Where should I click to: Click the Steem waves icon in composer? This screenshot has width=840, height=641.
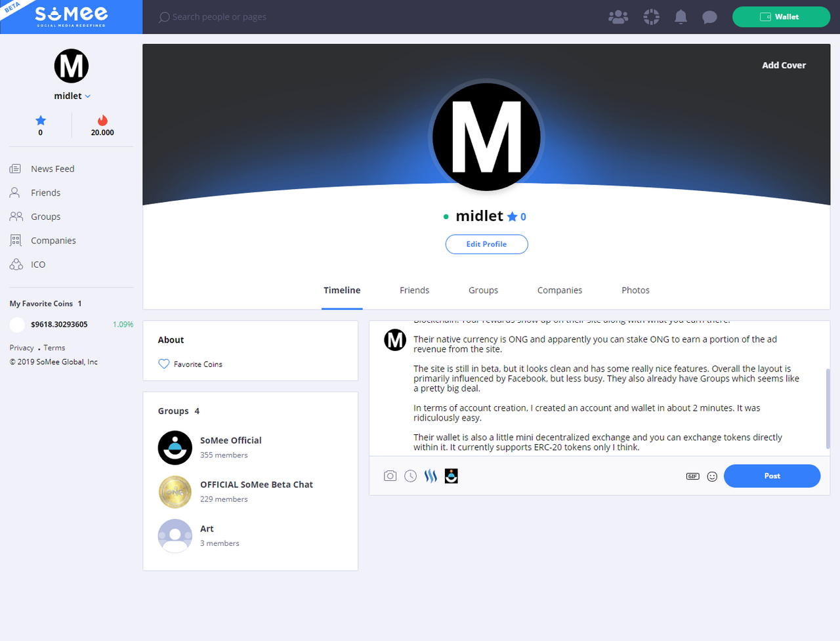[430, 476]
